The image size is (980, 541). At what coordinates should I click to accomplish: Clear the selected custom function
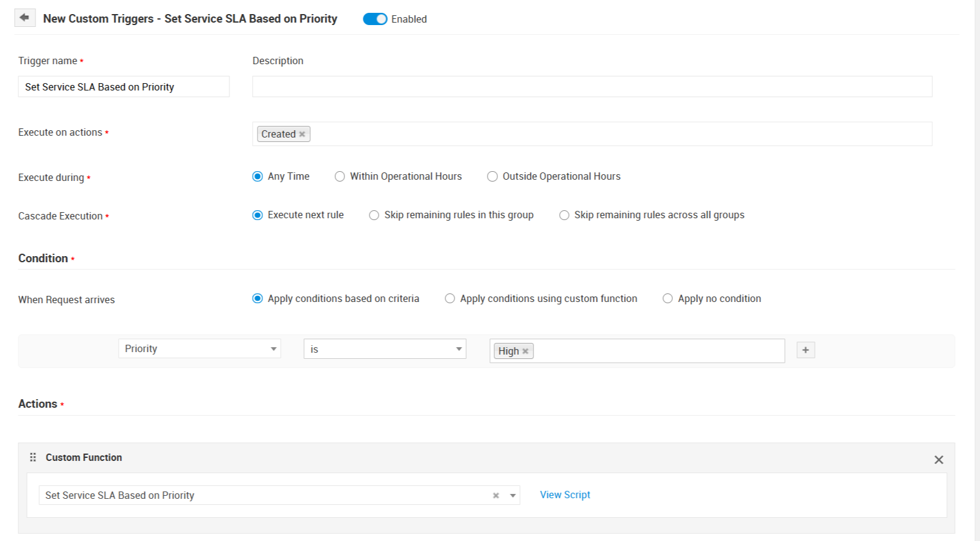point(496,496)
